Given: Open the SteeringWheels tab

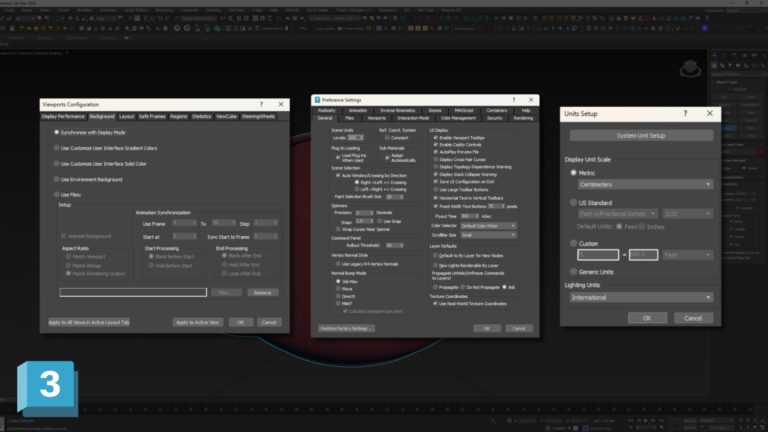Looking at the screenshot, I should coord(258,117).
